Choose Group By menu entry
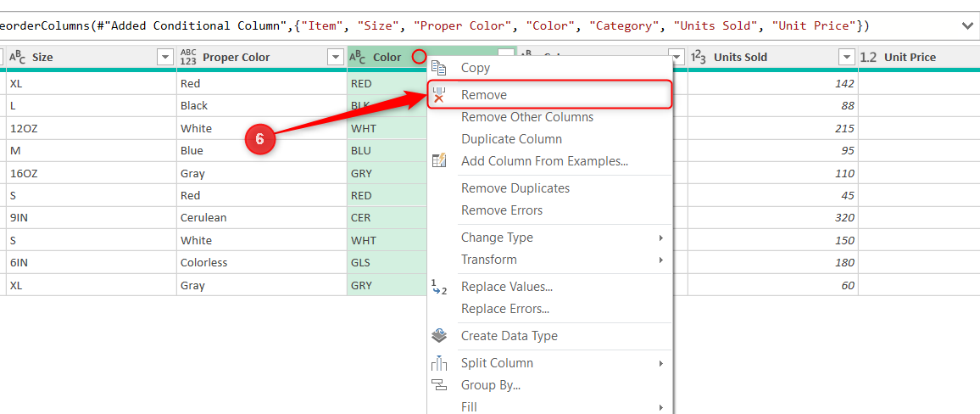Viewport: 980px width, 414px height. pyautogui.click(x=550, y=385)
